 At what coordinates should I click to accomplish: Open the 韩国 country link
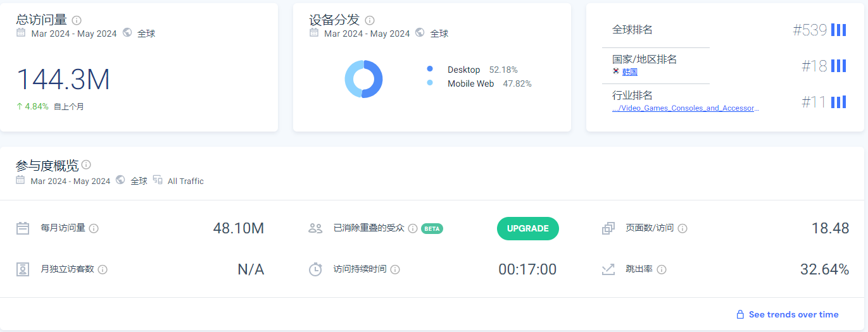pyautogui.click(x=630, y=72)
